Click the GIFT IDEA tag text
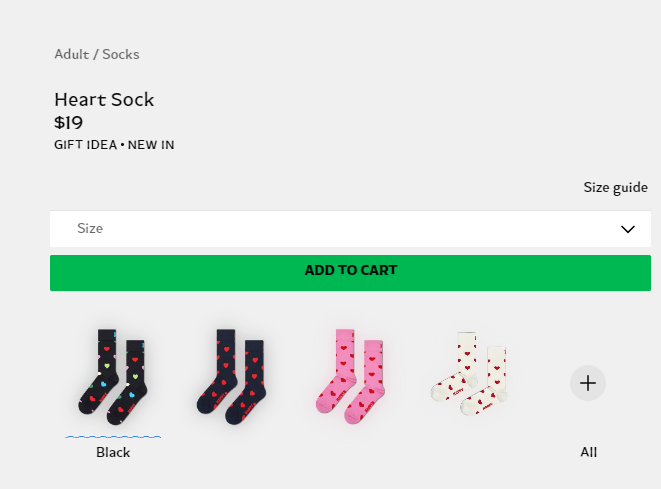 coord(86,145)
